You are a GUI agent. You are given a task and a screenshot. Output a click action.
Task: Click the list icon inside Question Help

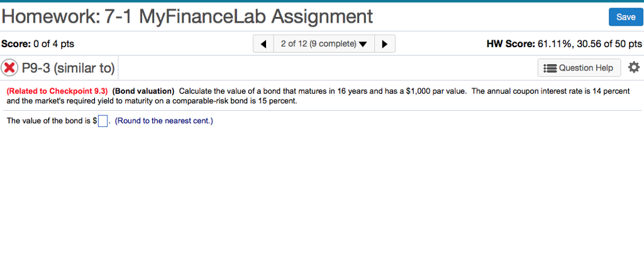(550, 68)
